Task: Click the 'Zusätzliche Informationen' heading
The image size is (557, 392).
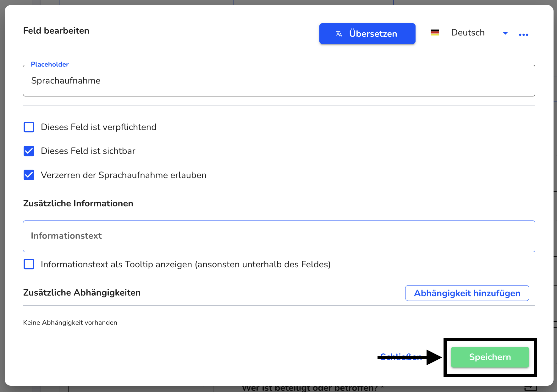Action: click(78, 204)
